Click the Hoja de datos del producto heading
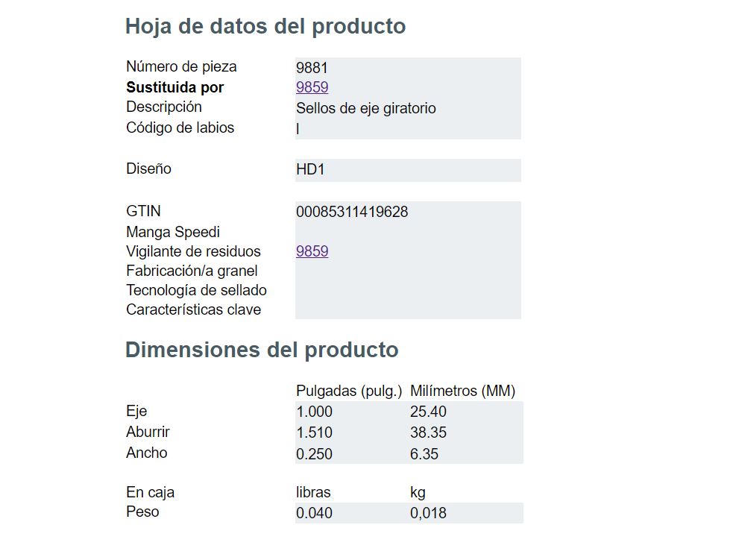This screenshot has height=560, width=733. point(265,26)
